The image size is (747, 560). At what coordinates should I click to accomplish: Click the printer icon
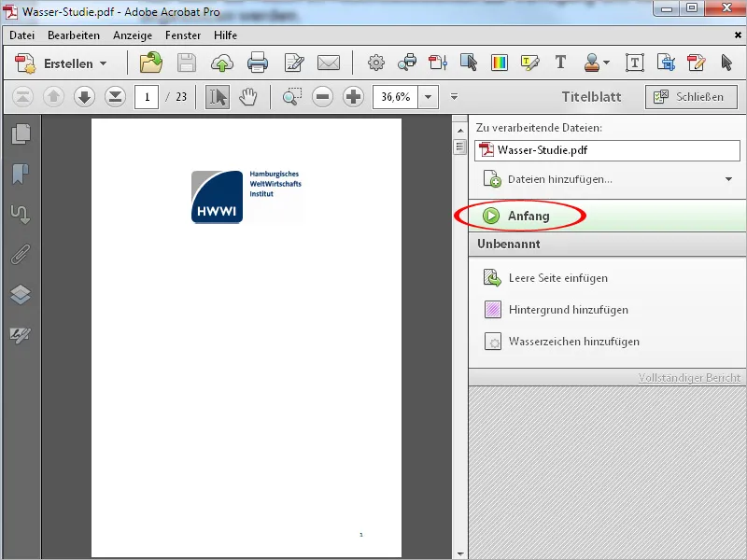(x=258, y=63)
